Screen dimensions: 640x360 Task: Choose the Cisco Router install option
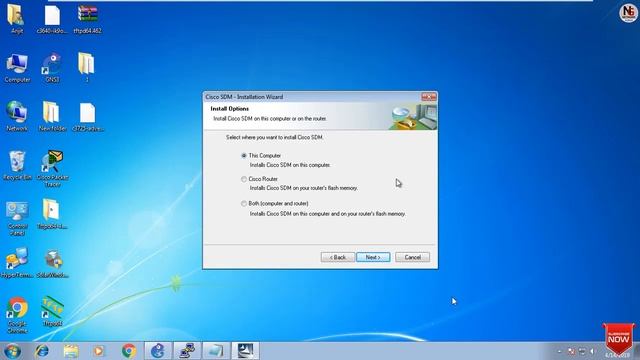pyautogui.click(x=244, y=179)
